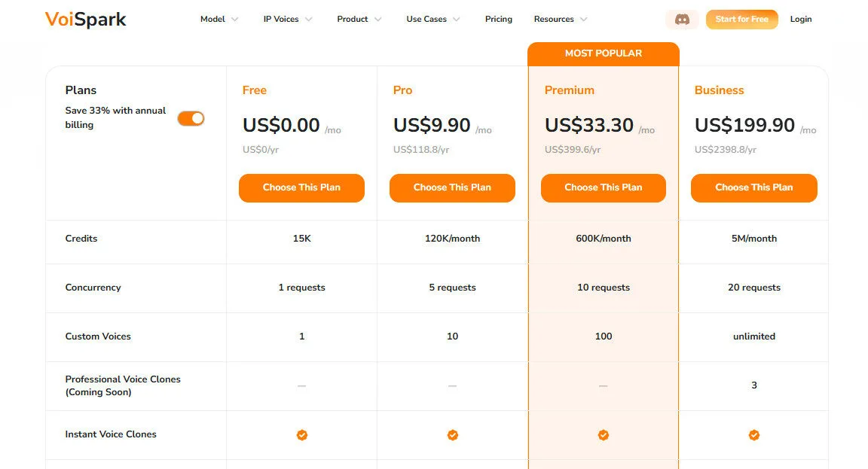Click the unlimited custom voices value
Image resolution: width=868 pixels, height=469 pixels.
click(754, 337)
